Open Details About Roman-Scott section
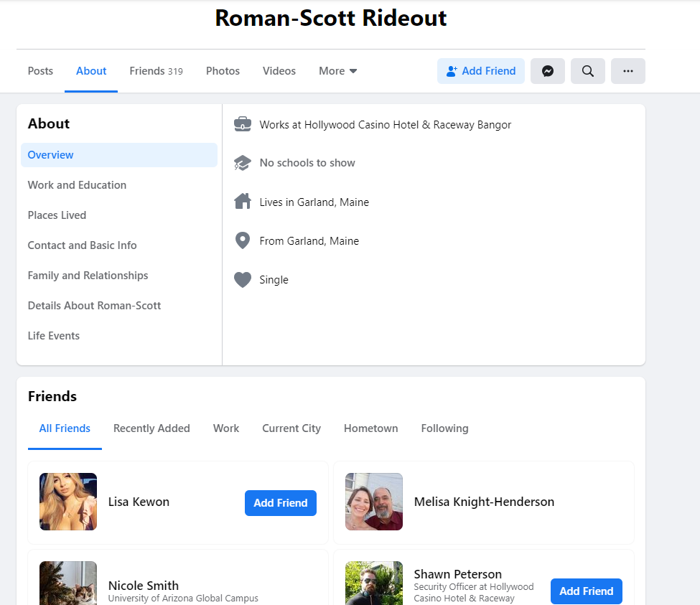Image resolution: width=700 pixels, height=605 pixels. click(x=94, y=306)
